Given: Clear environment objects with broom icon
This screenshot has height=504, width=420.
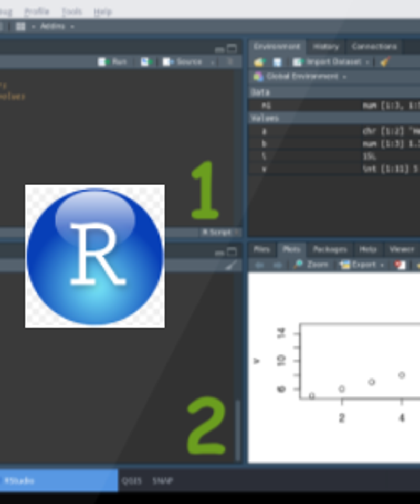Looking at the screenshot, I should pos(385,61).
